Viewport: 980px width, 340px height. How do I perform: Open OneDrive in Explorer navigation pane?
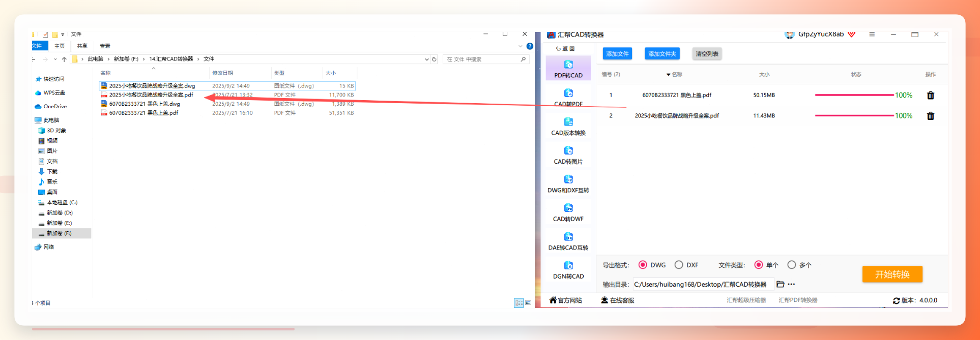click(x=51, y=107)
